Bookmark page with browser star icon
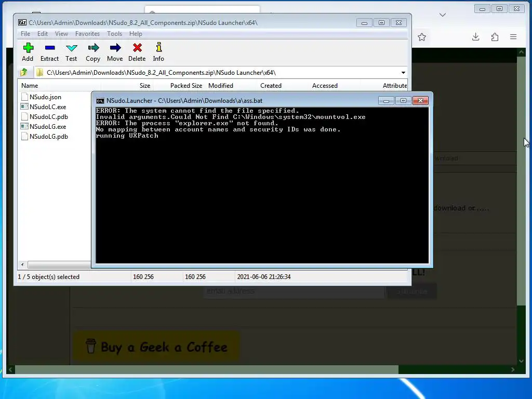 click(x=422, y=37)
